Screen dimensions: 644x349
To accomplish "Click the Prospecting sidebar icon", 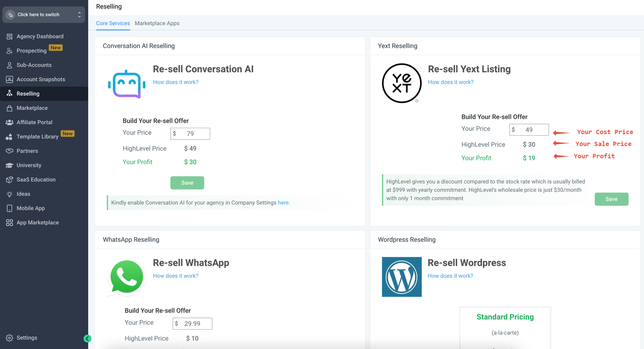I will (x=10, y=51).
